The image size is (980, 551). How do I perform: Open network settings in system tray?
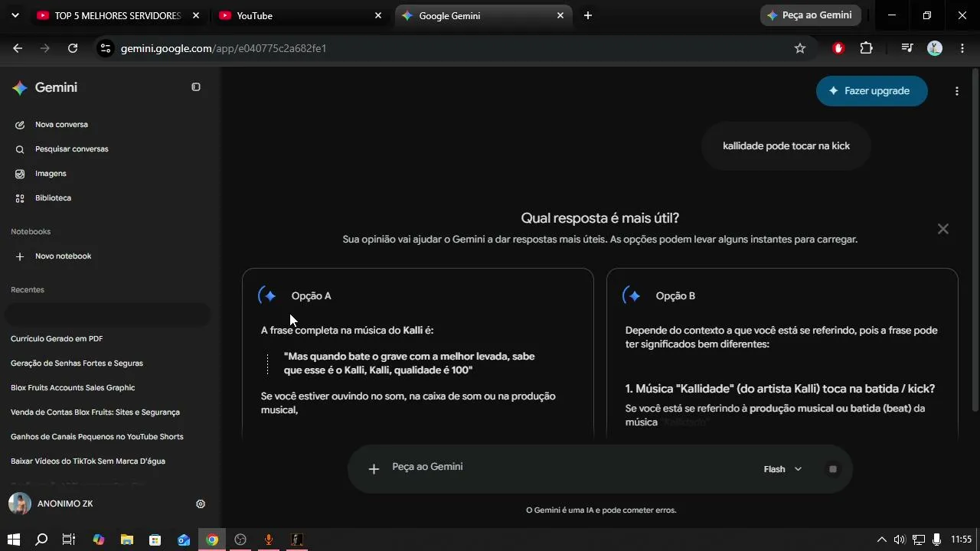coord(919,540)
